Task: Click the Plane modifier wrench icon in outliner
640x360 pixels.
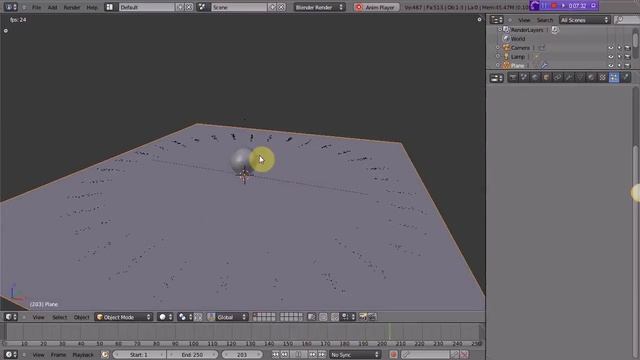Action: pyautogui.click(x=544, y=65)
